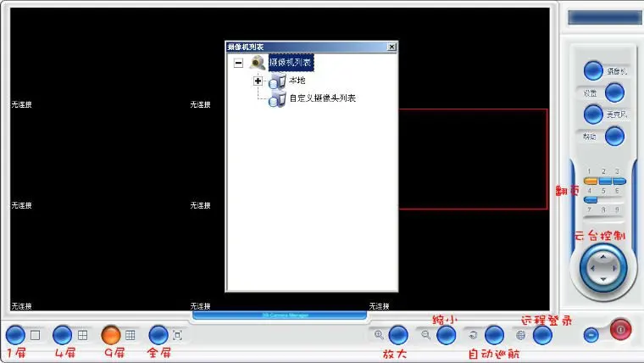Collapse the 摄像机列表 root tree node

point(238,63)
